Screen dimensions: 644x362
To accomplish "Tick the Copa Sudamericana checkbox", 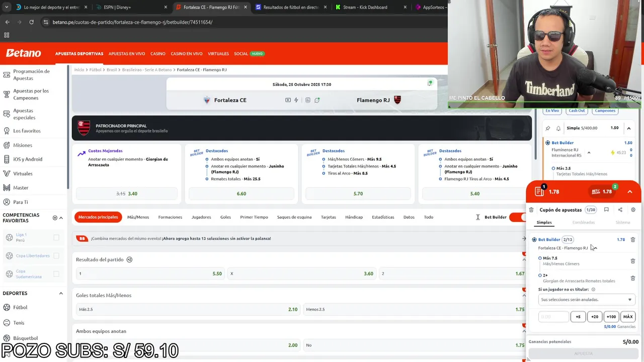I will pyautogui.click(x=56, y=274).
